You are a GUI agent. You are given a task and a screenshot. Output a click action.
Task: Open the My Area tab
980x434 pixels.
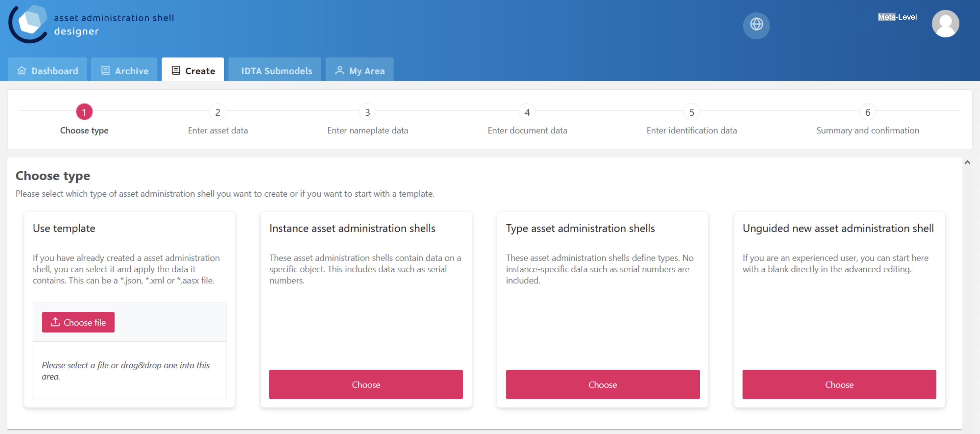[x=360, y=70]
